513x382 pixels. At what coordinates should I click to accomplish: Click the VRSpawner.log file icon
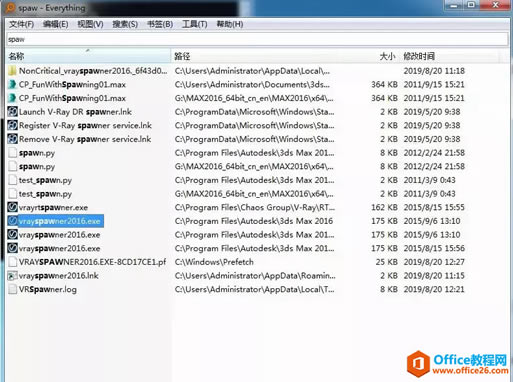[x=12, y=289]
